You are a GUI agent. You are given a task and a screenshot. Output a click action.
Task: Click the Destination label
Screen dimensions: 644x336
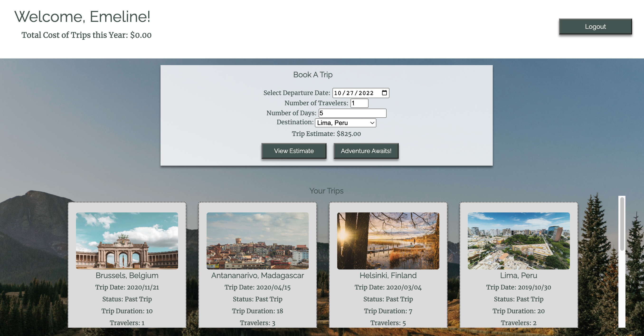[x=295, y=122]
